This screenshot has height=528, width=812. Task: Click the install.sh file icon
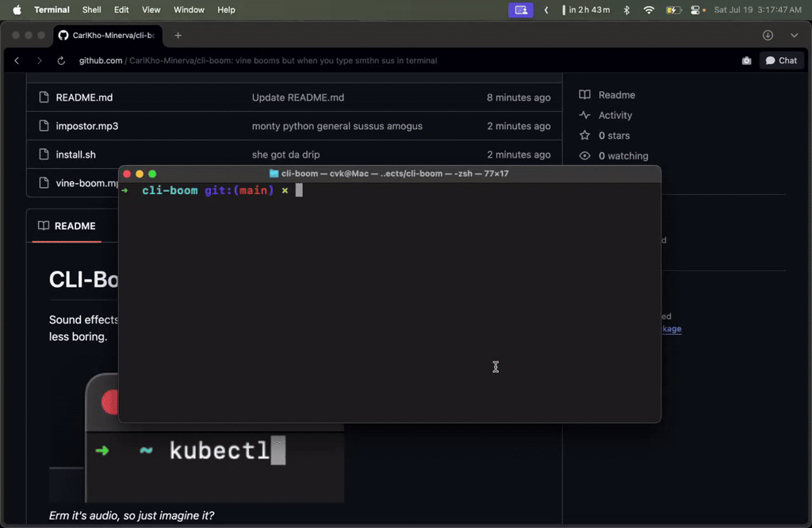click(44, 155)
